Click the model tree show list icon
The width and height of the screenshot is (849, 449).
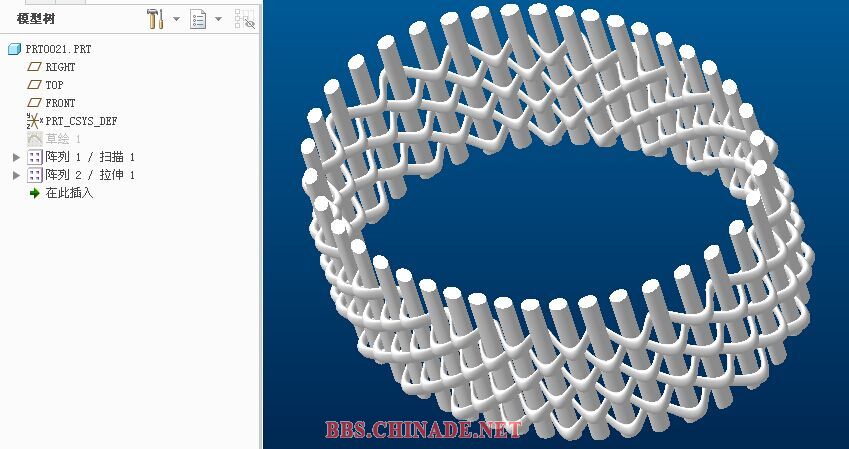click(x=198, y=19)
